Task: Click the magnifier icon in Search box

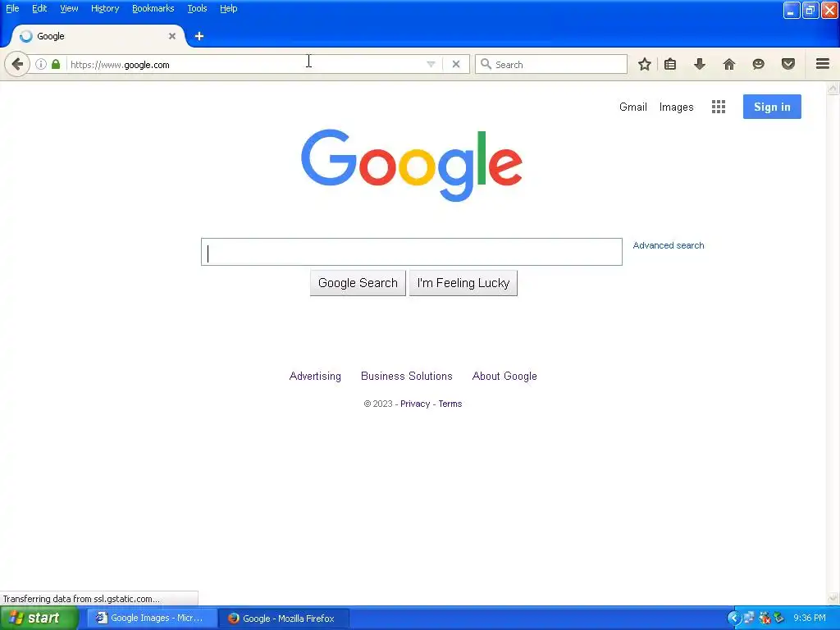Action: click(x=486, y=64)
